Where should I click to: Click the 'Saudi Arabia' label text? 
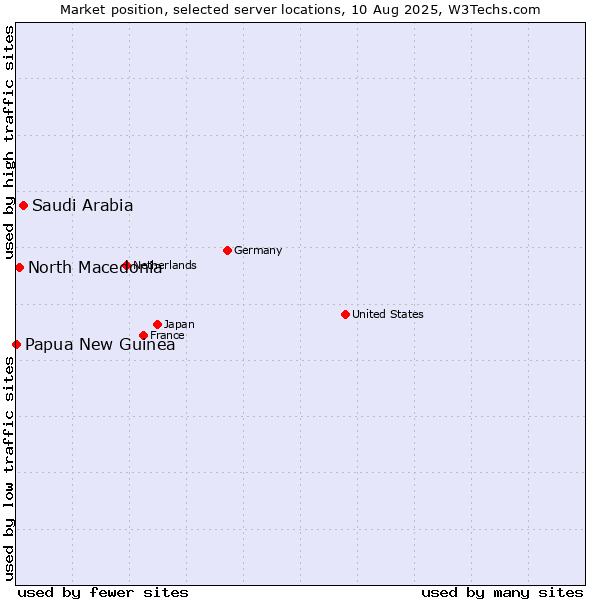(83, 205)
